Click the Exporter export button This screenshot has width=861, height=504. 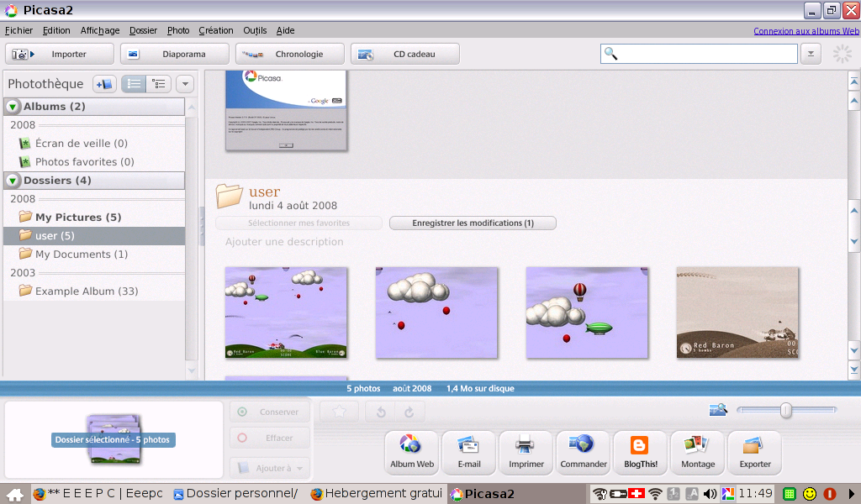tap(755, 452)
